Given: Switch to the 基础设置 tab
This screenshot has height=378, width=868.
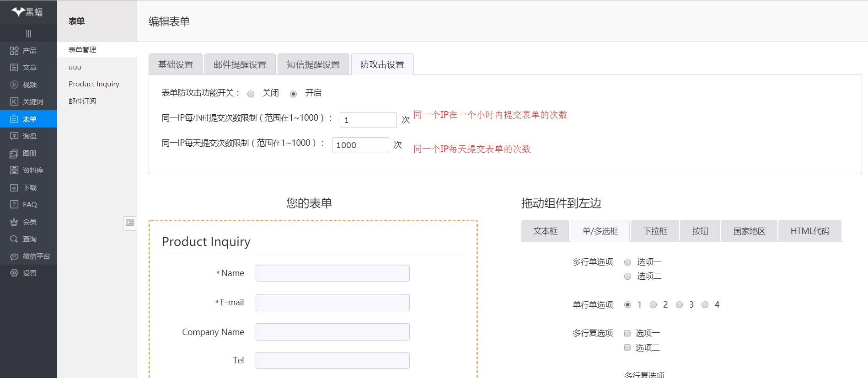Looking at the screenshot, I should pyautogui.click(x=176, y=64).
